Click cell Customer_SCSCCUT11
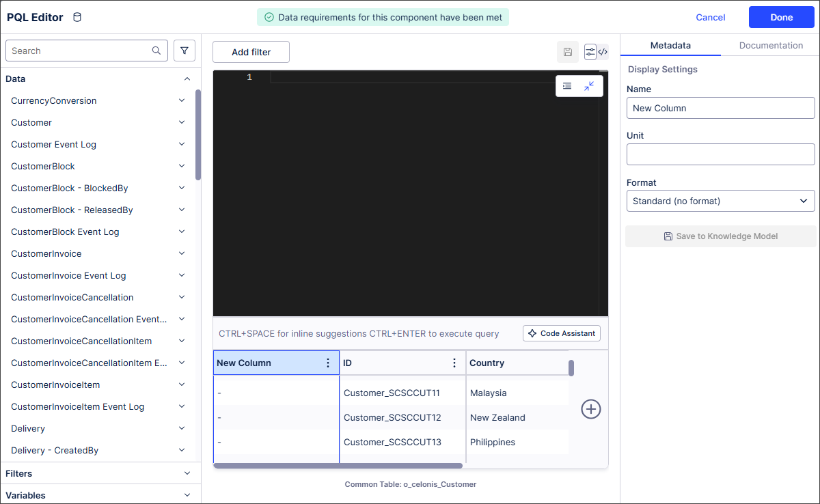This screenshot has height=504, width=820. tap(402, 393)
